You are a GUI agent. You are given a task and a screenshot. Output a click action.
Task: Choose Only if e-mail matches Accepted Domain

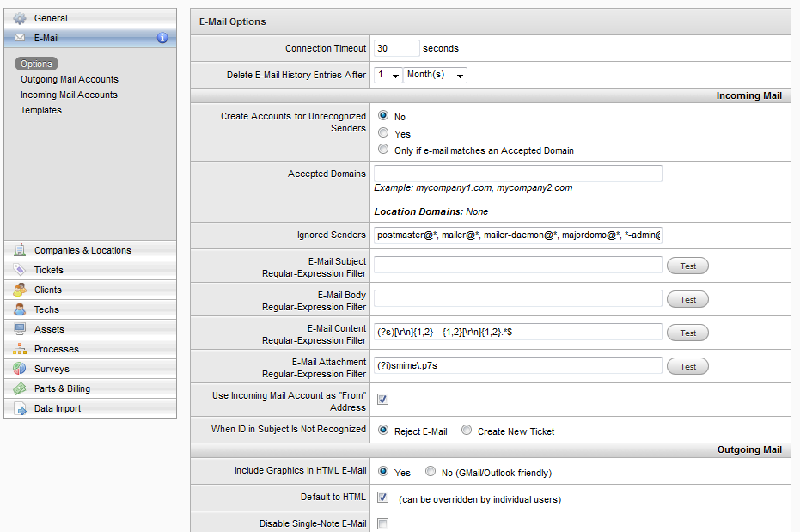tap(383, 150)
